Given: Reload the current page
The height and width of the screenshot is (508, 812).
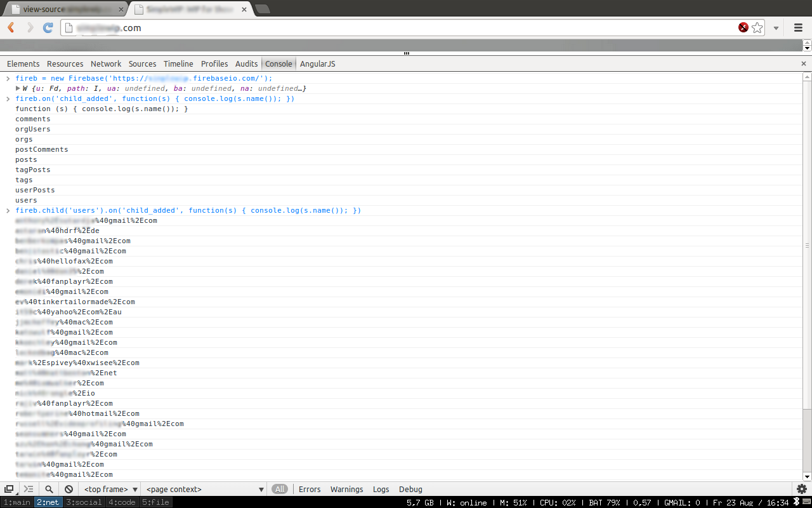Looking at the screenshot, I should point(48,28).
